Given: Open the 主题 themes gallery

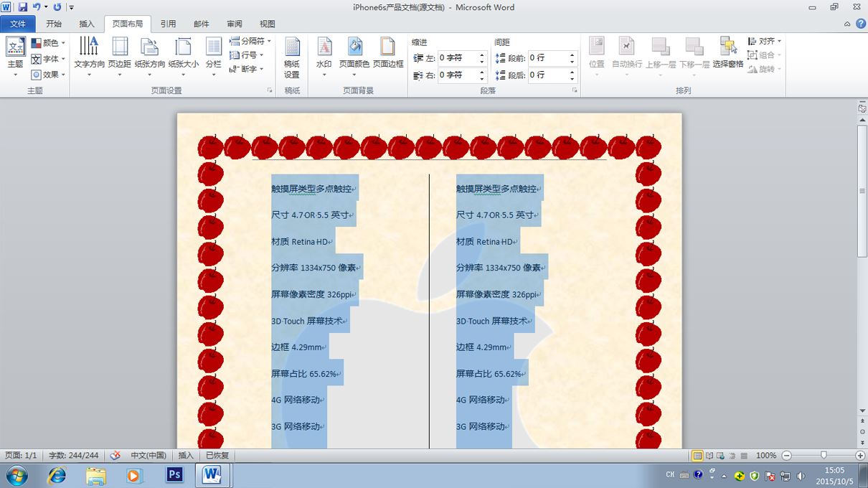Looking at the screenshot, I should (15, 57).
